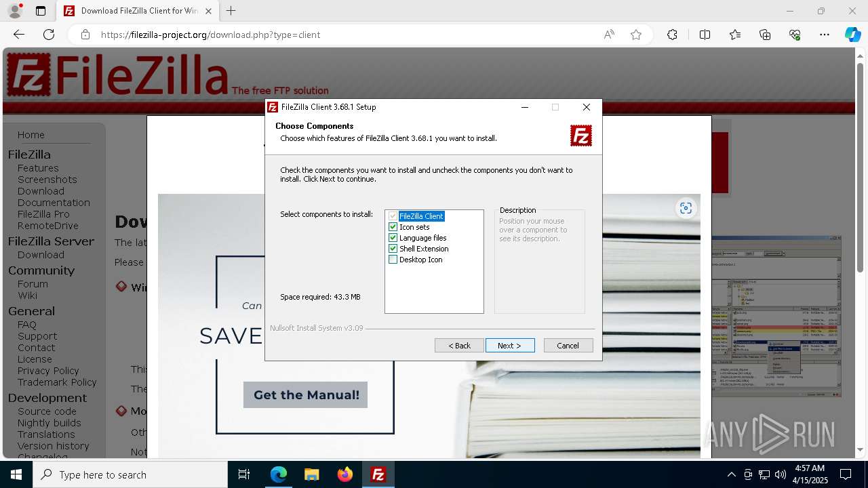Click the browser back arrow
Image resolution: width=868 pixels, height=488 pixels.
pyautogui.click(x=19, y=35)
